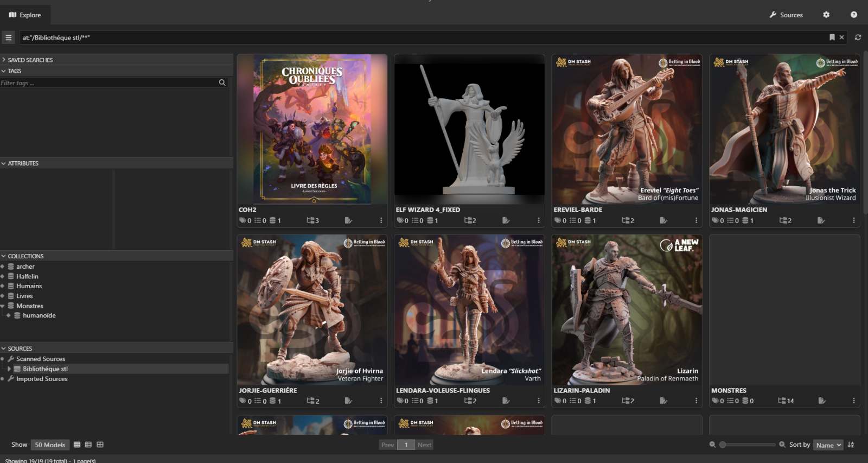Click the zoom-in magnifier icon
This screenshot has height=463, width=868.
coord(782,445)
